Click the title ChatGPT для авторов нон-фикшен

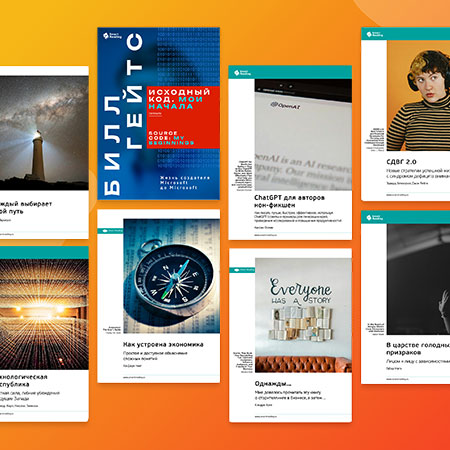(x=289, y=201)
